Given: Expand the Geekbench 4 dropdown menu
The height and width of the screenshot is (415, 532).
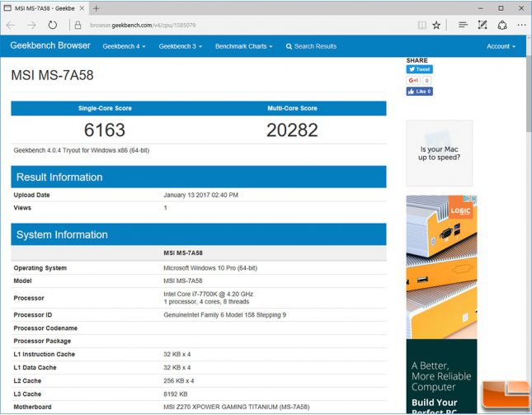Looking at the screenshot, I should (124, 46).
